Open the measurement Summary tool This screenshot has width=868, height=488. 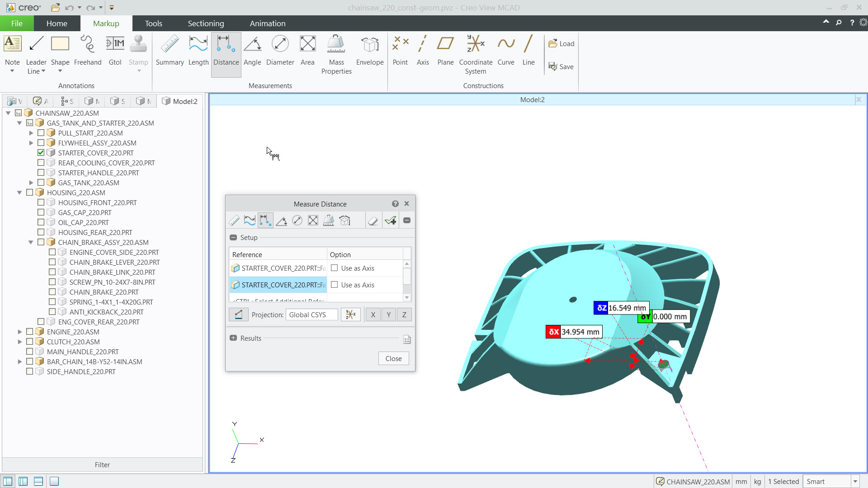pos(170,51)
